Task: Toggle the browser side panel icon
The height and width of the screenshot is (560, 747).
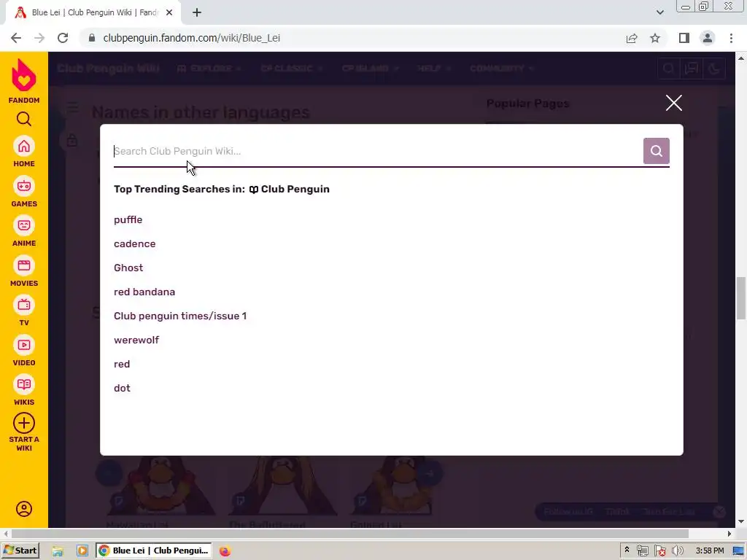Action: [x=684, y=38]
